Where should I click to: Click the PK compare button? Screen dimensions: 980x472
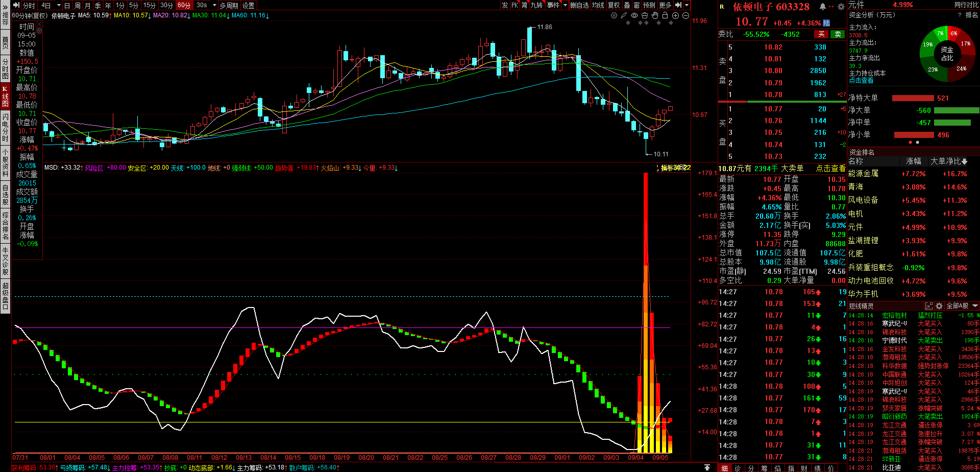[515, 5]
